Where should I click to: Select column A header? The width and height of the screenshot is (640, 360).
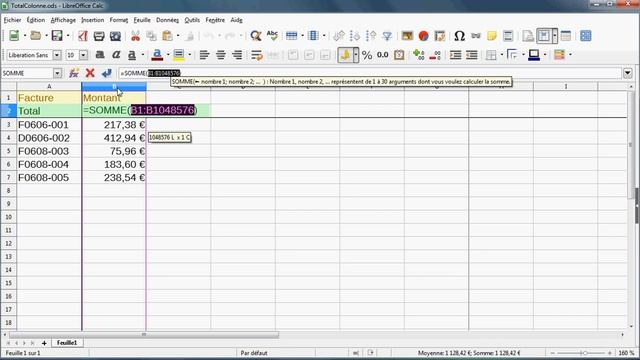coord(49,87)
